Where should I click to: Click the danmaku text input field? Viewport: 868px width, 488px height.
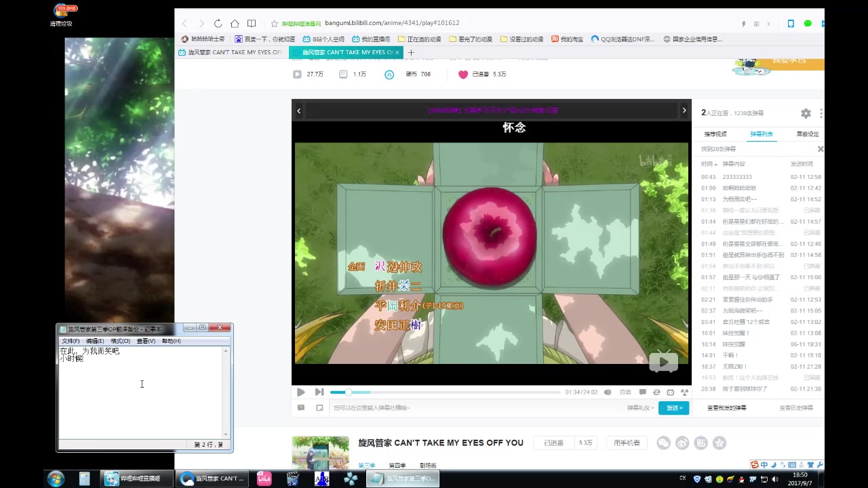point(475,408)
